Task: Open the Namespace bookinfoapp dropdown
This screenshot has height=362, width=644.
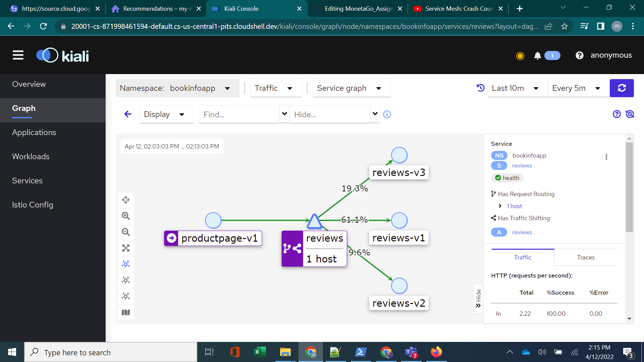Action: tap(177, 88)
